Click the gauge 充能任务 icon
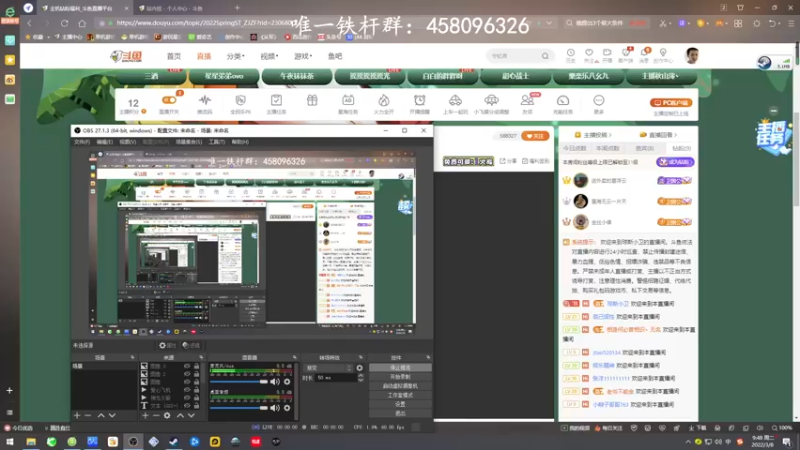The width and height of the screenshot is (800, 450). pos(563,100)
